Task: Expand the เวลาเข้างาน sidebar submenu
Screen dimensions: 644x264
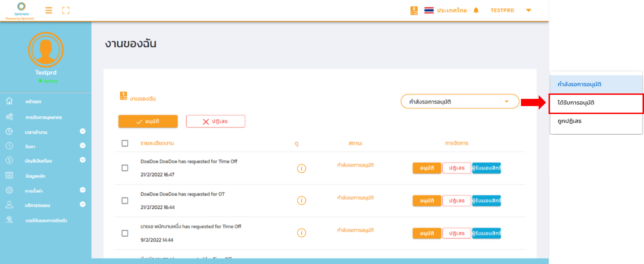Action: pos(83,131)
